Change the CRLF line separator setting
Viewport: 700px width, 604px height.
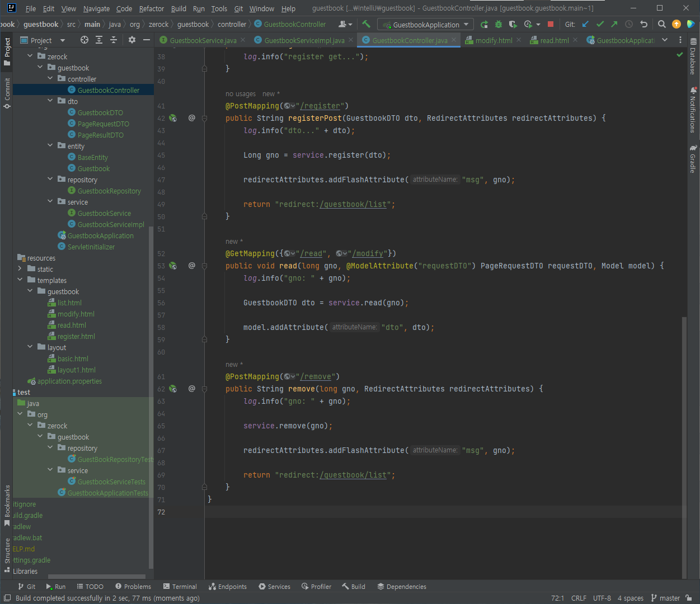(579, 598)
